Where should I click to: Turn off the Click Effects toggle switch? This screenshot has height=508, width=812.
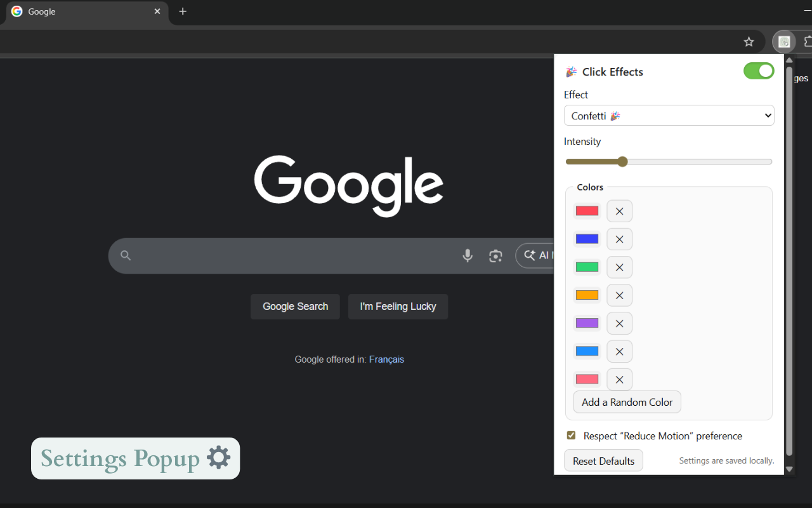(x=759, y=71)
